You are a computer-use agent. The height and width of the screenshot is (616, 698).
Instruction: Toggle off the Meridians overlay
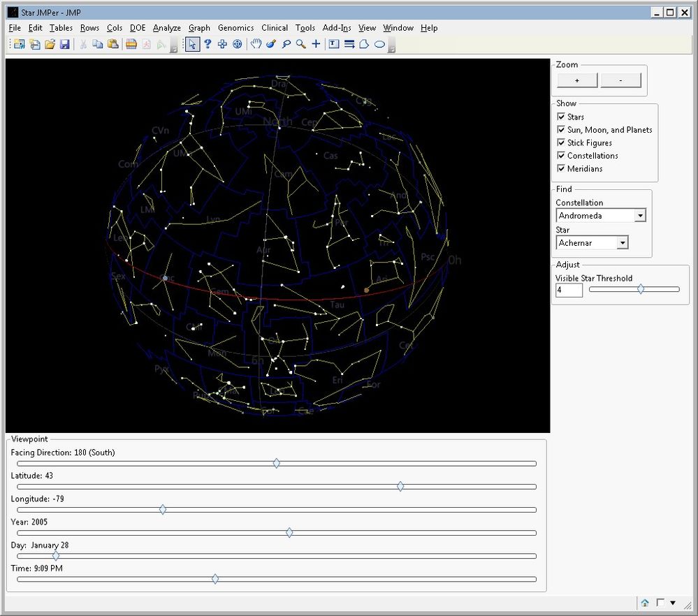coord(561,168)
